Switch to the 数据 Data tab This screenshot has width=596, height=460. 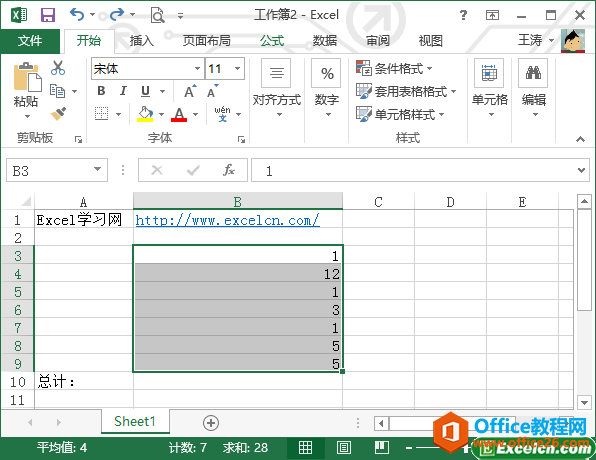point(325,40)
